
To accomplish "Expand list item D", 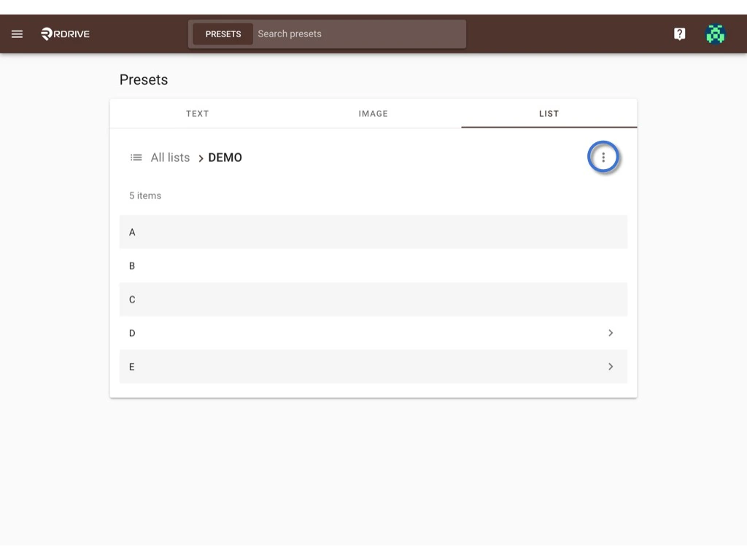I will (611, 333).
